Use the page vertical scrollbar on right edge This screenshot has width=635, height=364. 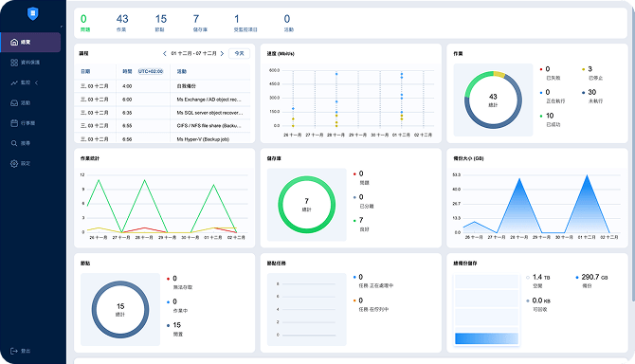click(633, 154)
